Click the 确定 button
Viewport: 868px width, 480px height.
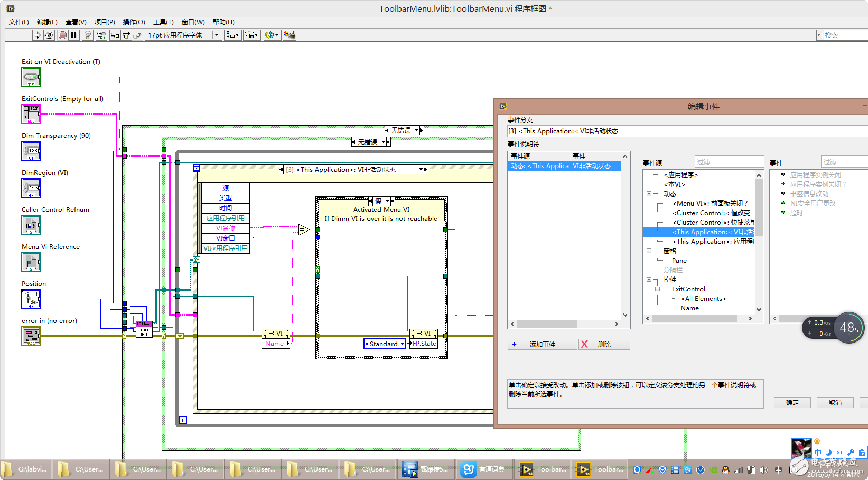792,402
